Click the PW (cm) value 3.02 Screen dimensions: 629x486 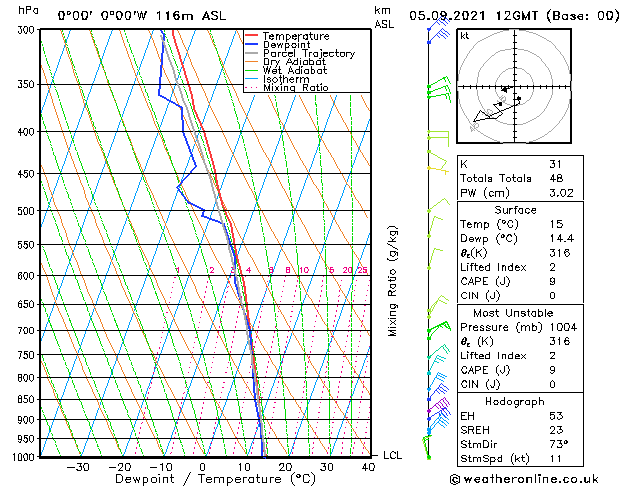[x=561, y=193]
